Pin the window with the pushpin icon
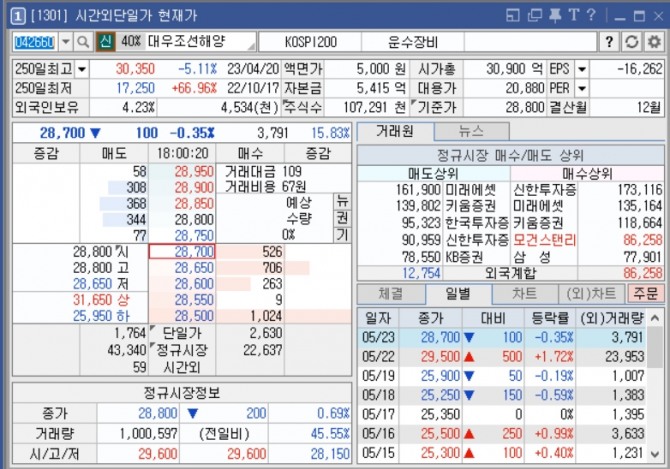Viewport: 670px width, 469px height. [555, 15]
